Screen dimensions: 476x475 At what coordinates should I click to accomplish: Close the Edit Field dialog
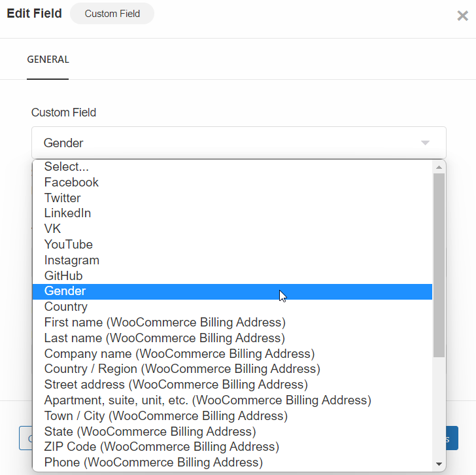coord(463,16)
